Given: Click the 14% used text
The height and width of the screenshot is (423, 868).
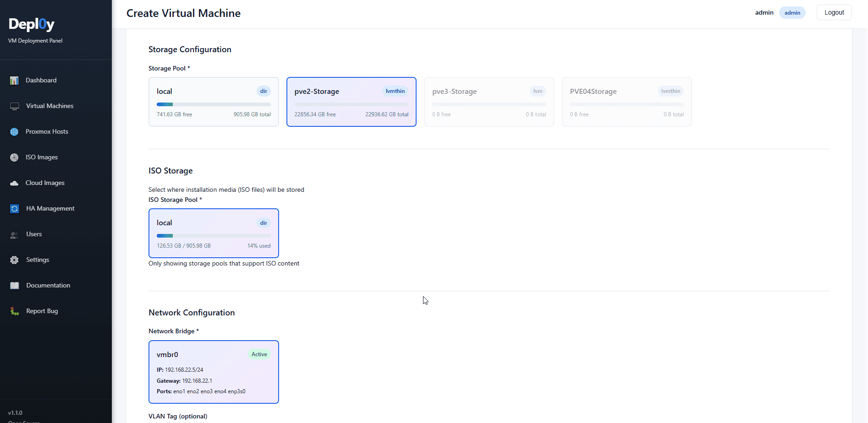Looking at the screenshot, I should point(259,246).
